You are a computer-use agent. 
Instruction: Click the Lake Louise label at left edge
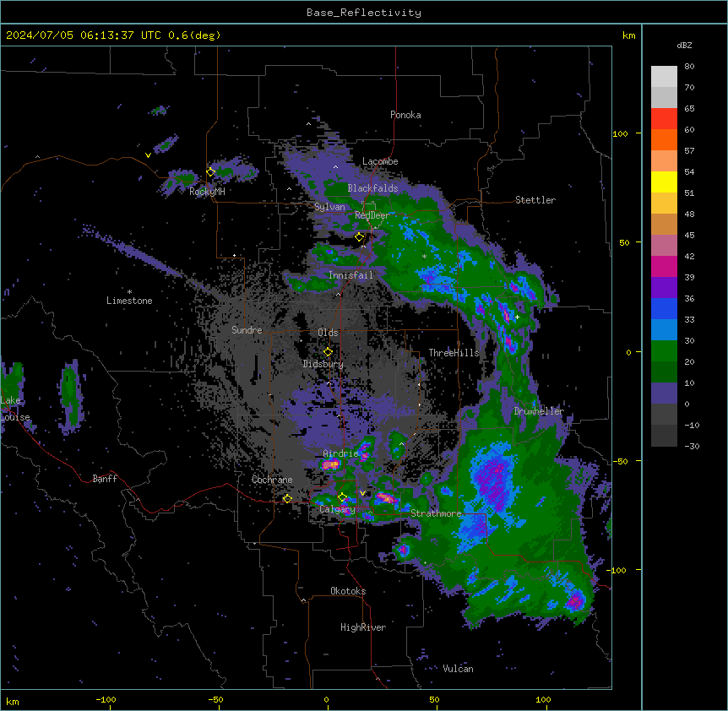point(14,409)
